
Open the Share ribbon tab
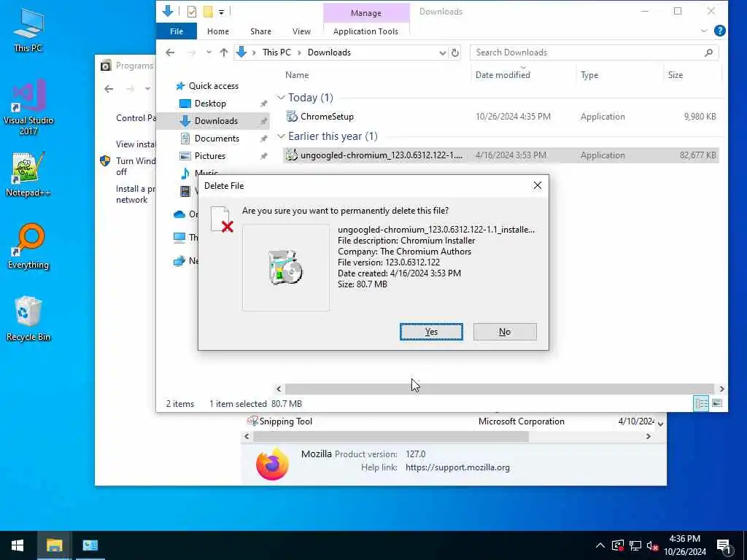click(260, 31)
